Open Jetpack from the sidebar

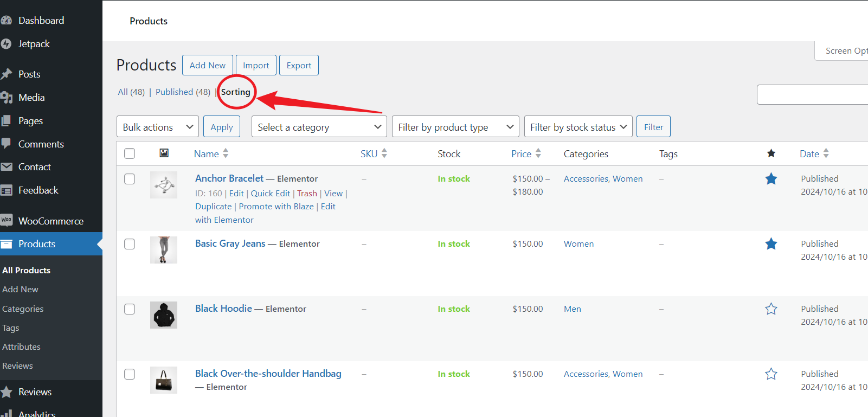(34, 44)
